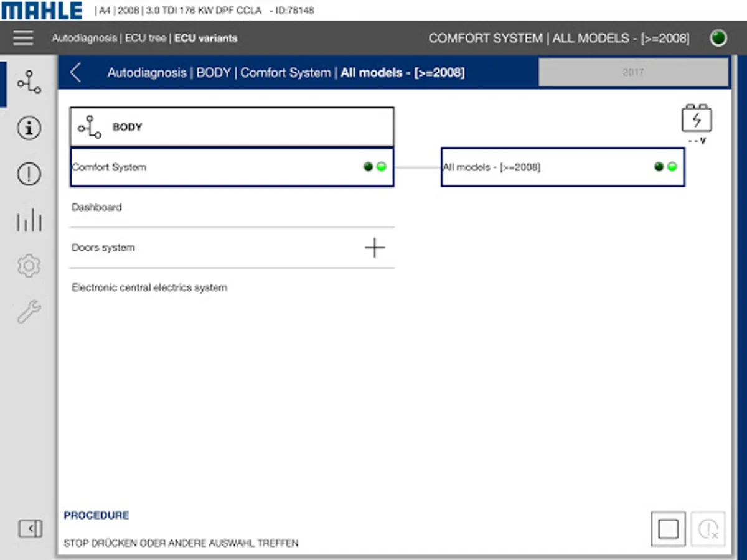Open the Dashboard entry
The width and height of the screenshot is (747, 560).
232,207
